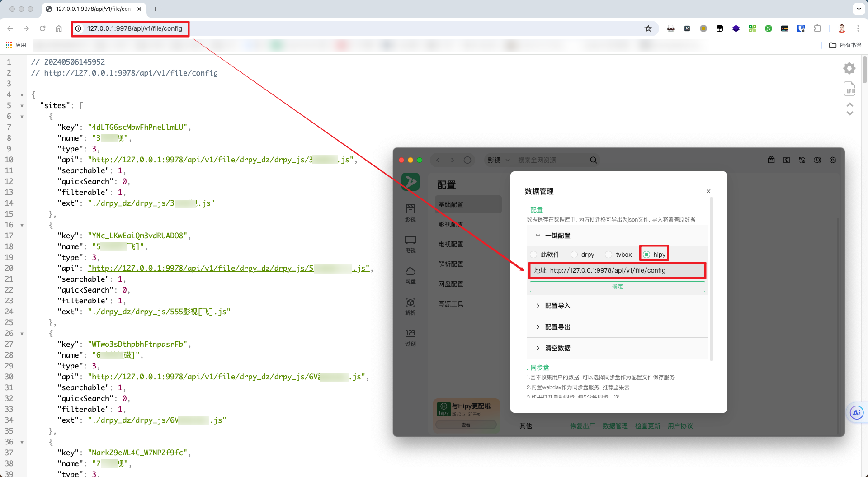
Task: Click 查看 on the Hipy promo card
Action: point(466,425)
